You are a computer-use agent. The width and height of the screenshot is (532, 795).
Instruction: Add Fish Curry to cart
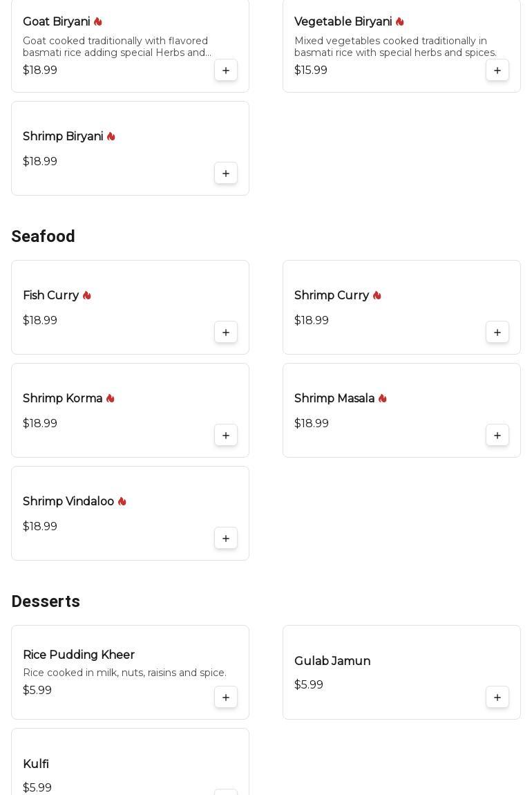226,333
